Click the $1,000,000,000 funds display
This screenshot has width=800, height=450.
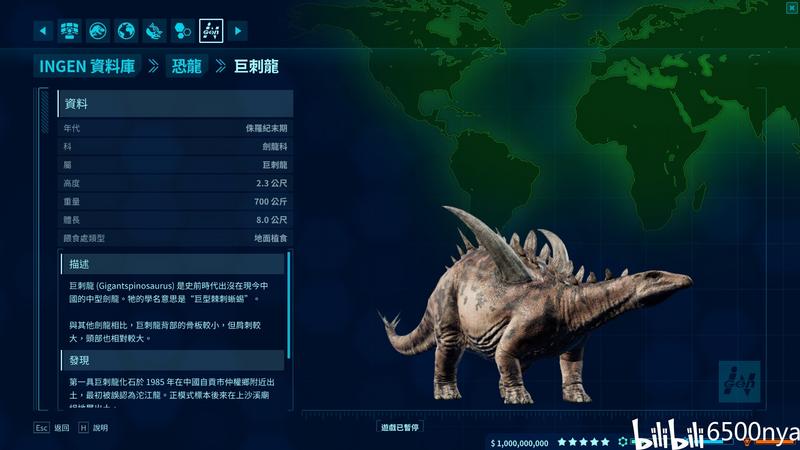pyautogui.click(x=519, y=443)
